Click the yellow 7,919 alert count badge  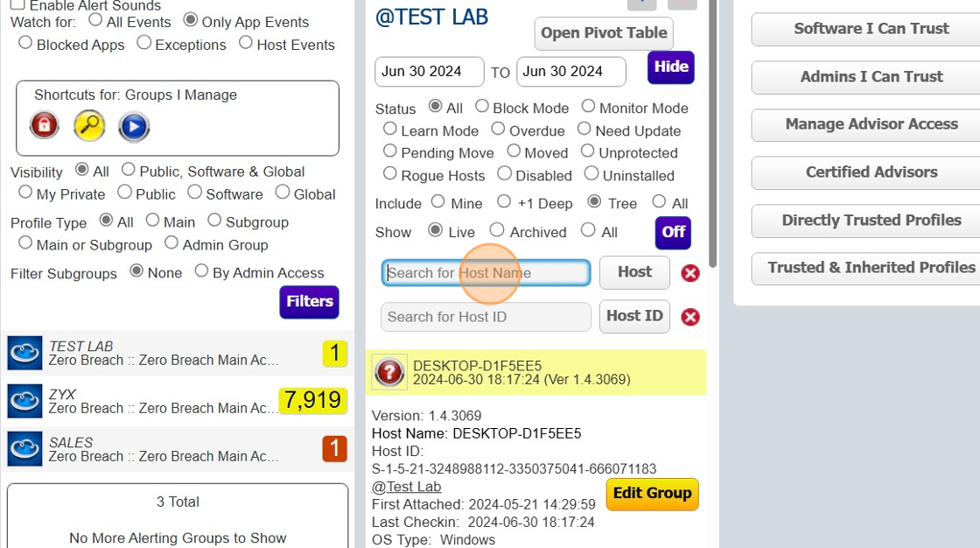[313, 401]
